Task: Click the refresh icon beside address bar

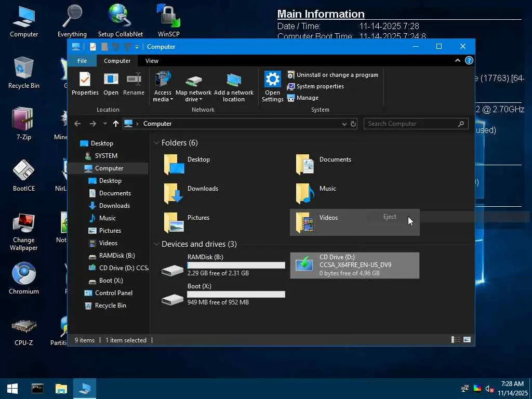Action: point(353,124)
